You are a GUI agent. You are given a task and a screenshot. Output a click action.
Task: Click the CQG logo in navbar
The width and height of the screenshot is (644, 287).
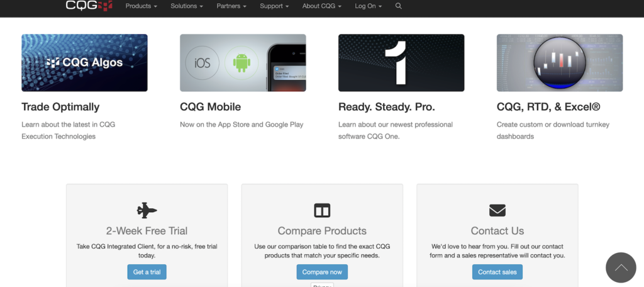click(x=89, y=6)
